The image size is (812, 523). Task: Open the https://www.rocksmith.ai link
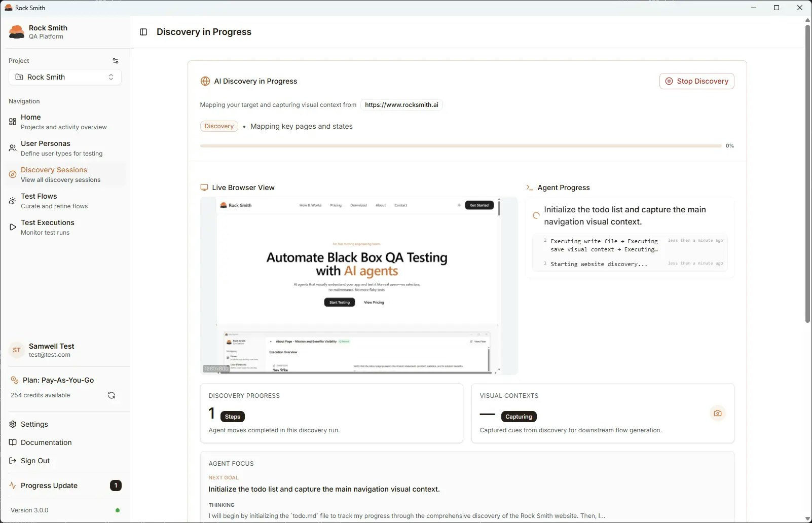click(401, 105)
